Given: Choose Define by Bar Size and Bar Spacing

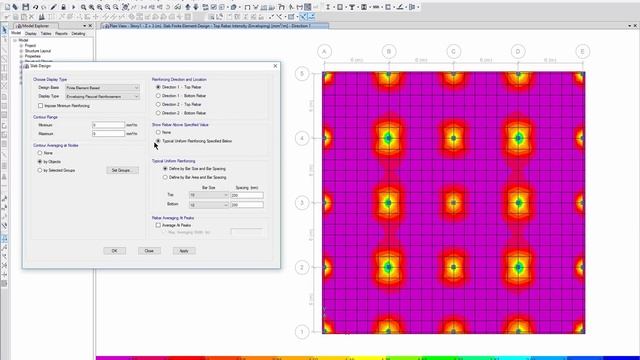Looking at the screenshot, I should (x=165, y=169).
